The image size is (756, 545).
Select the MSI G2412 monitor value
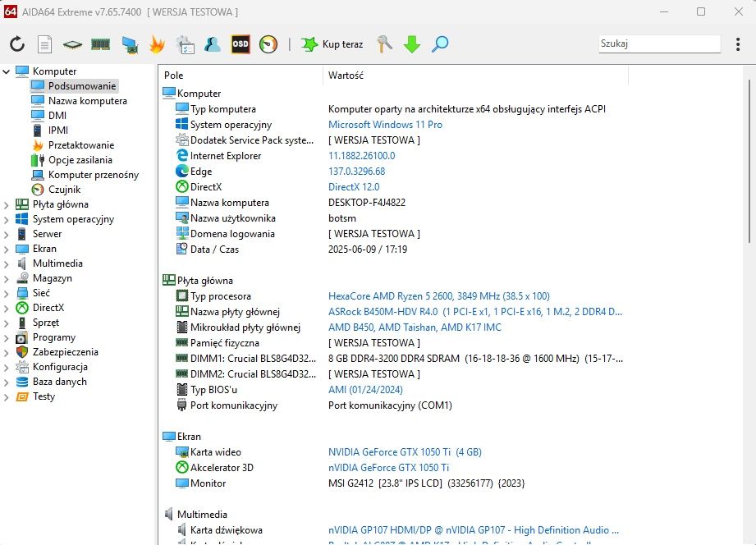tap(426, 483)
